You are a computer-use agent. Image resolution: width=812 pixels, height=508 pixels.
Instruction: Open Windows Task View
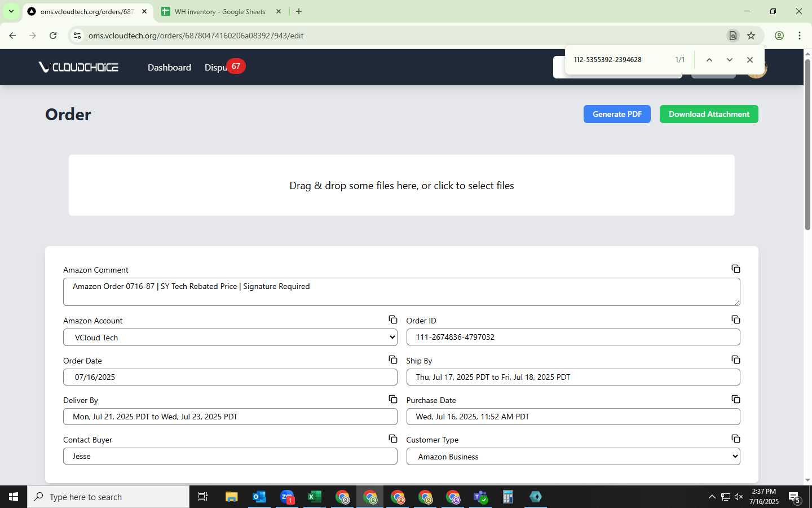tap(203, 497)
